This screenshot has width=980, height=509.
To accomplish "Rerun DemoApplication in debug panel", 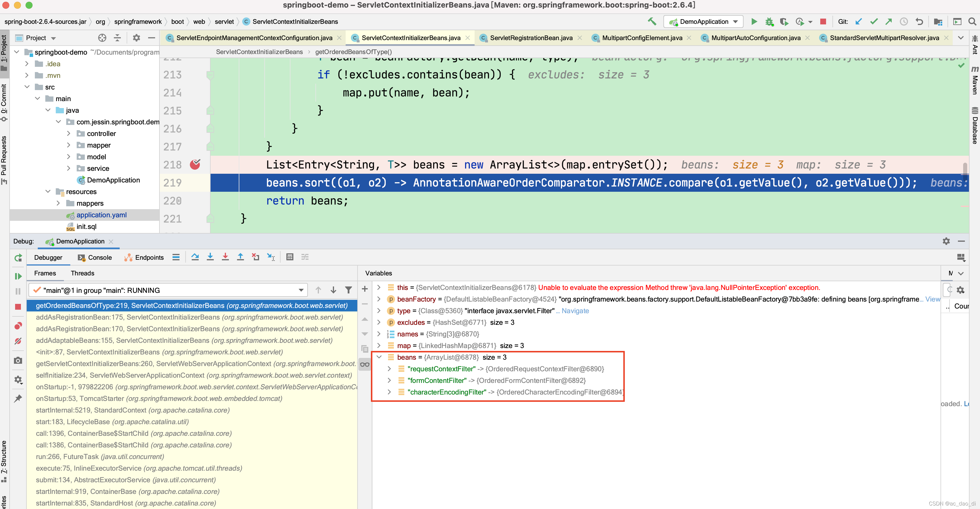I will click(18, 258).
